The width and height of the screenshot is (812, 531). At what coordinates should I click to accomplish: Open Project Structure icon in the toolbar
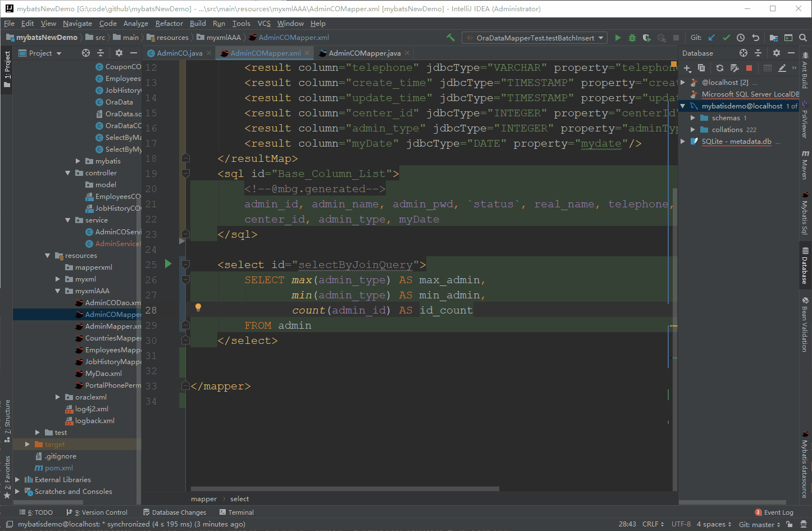[x=774, y=38]
